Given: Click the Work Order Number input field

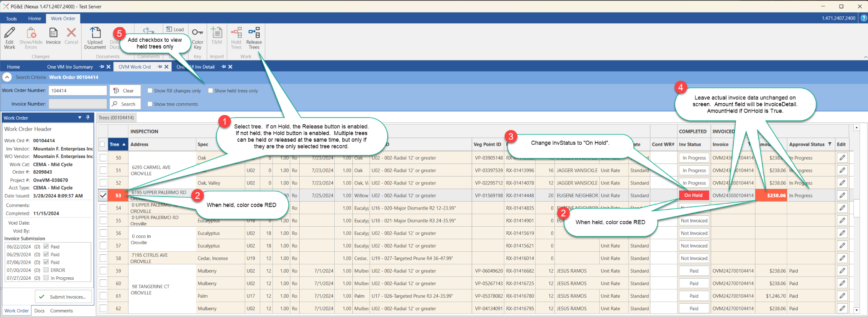Looking at the screenshot, I should point(77,91).
